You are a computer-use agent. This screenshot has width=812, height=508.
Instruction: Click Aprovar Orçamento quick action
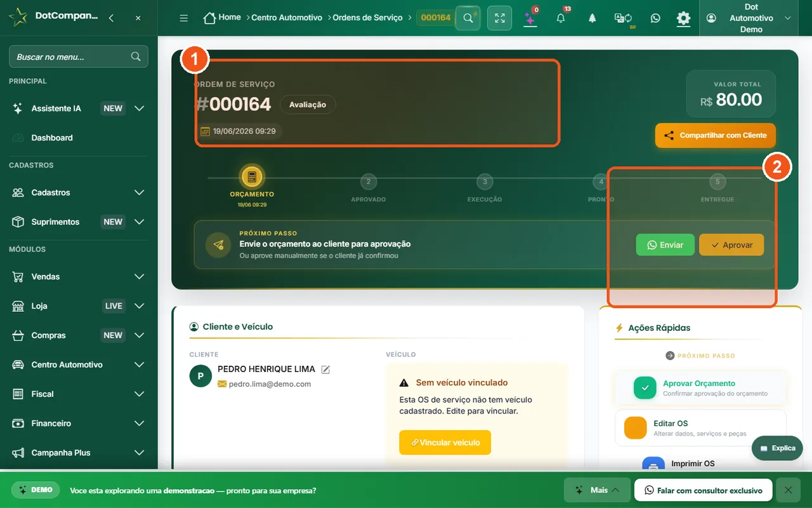(700, 388)
